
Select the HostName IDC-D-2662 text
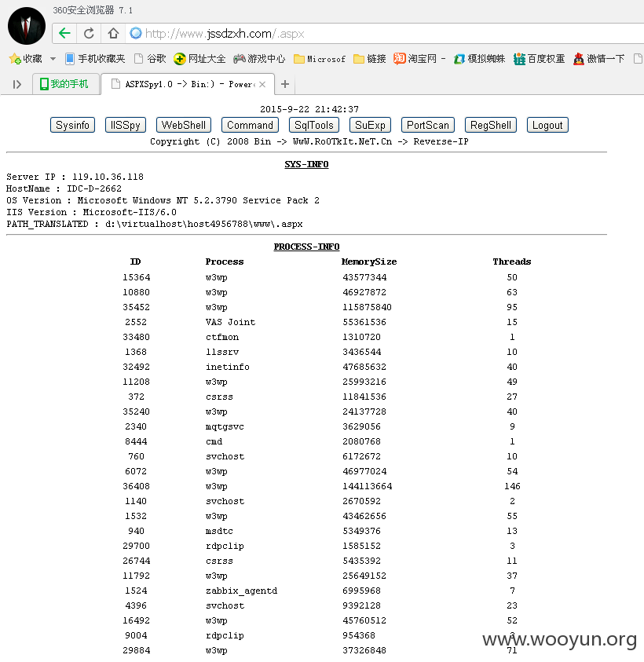64,188
